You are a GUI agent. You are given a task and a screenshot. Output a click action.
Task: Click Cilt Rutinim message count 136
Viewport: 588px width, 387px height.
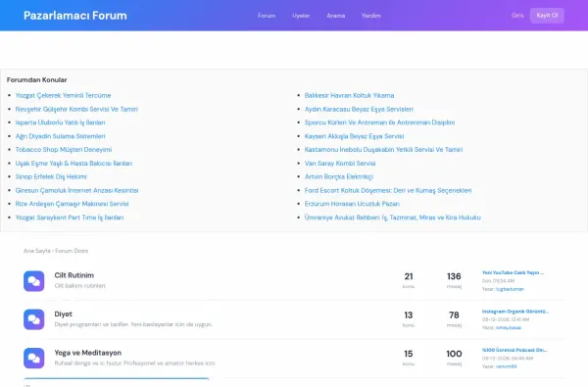pos(454,276)
